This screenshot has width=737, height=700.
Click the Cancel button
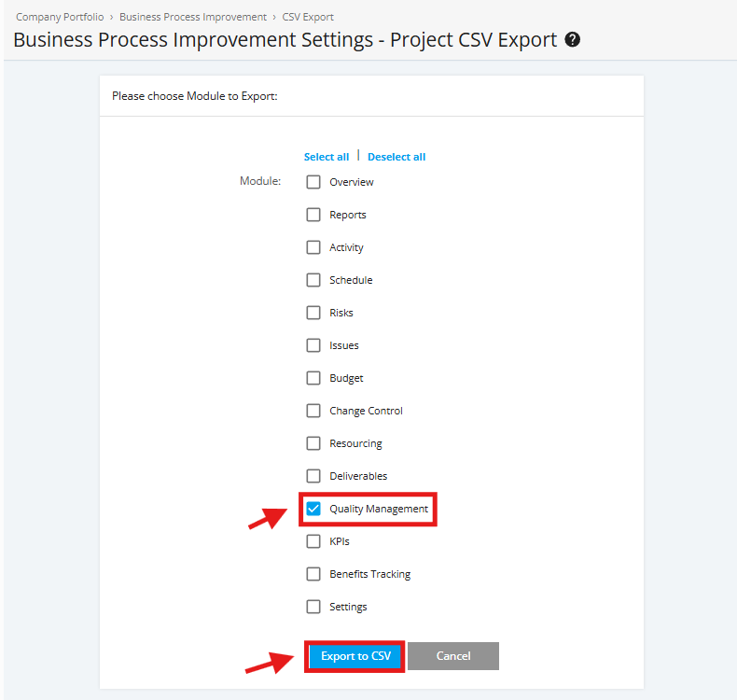(453, 656)
